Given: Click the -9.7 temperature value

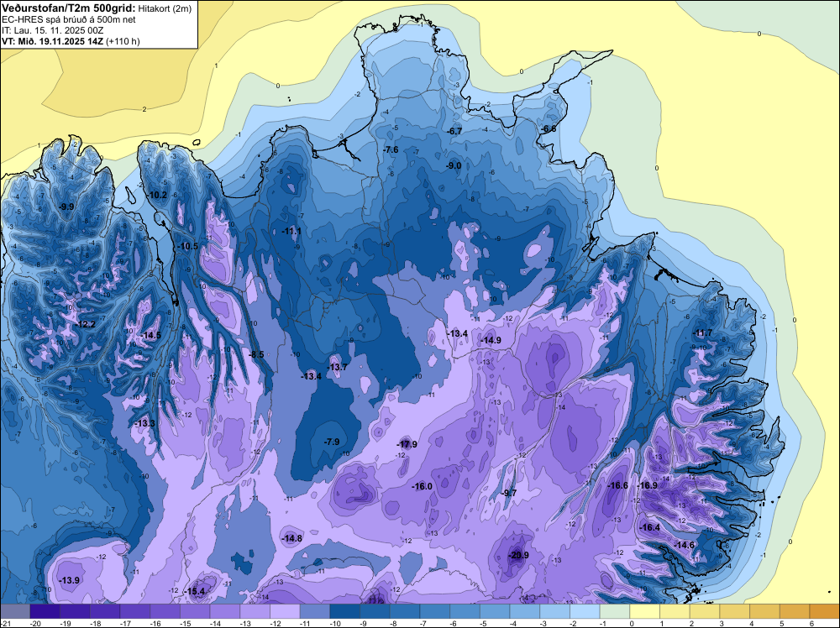Looking at the screenshot, I should (x=509, y=493).
